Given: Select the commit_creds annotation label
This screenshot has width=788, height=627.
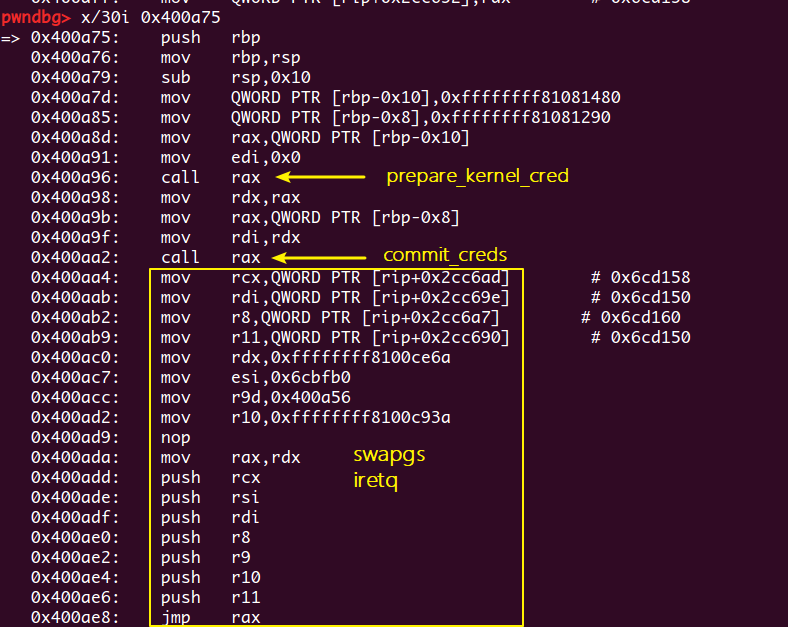Looking at the screenshot, I should pyautogui.click(x=445, y=255).
